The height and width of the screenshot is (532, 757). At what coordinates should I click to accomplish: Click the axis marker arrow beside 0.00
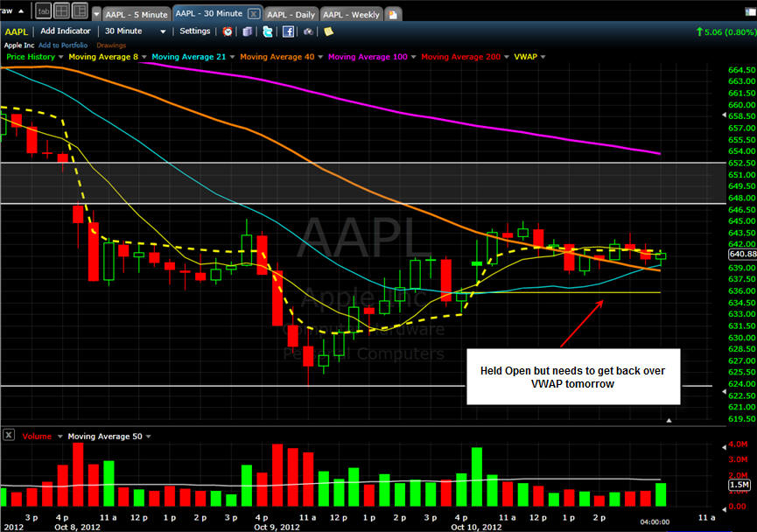(x=724, y=509)
